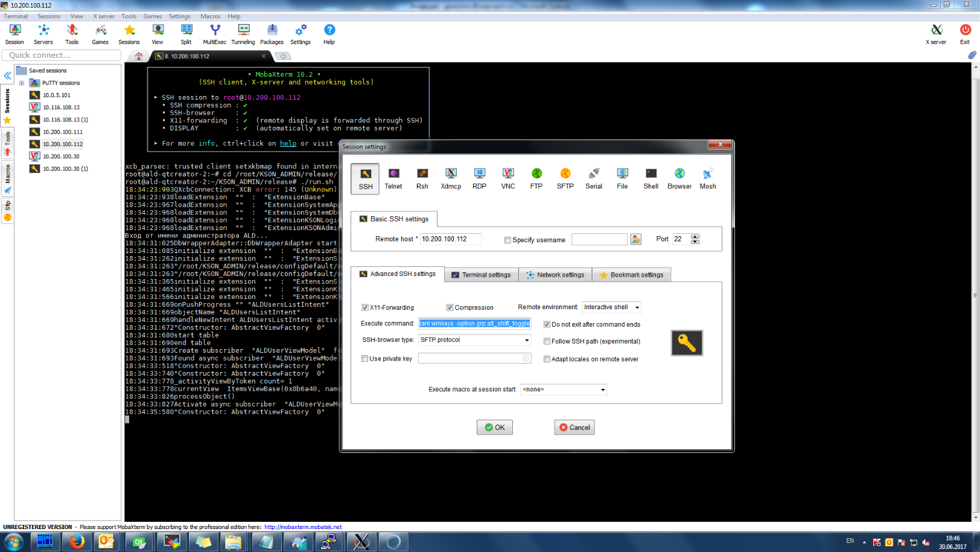Choose Mosh session type icon

708,179
